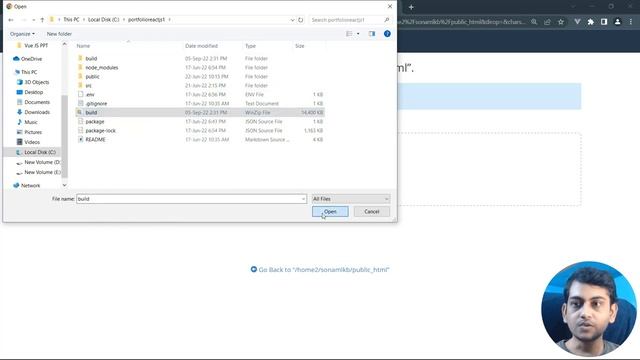
Task: Select the build folder row
Action: [200, 58]
